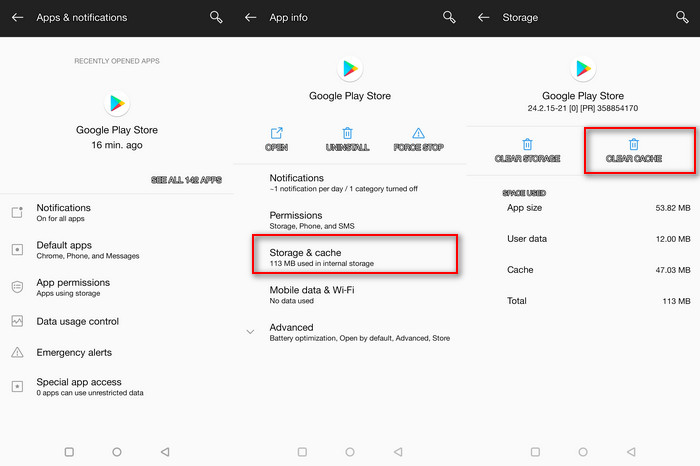This screenshot has width=700, height=466.
Task: Uninstall the Google Play Store app
Action: [x=347, y=139]
